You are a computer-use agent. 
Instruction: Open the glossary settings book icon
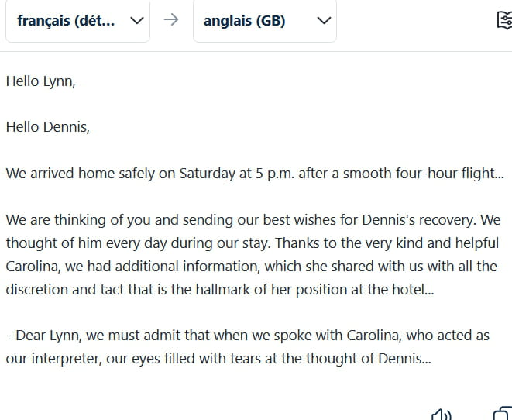point(504,21)
